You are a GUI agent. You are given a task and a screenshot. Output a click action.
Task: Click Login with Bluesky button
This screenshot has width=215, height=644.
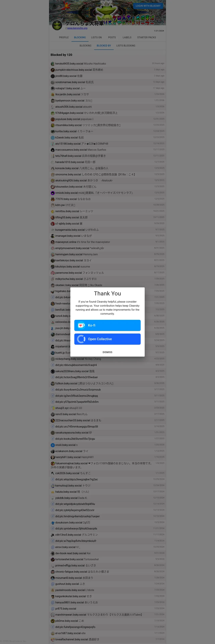(148, 6)
